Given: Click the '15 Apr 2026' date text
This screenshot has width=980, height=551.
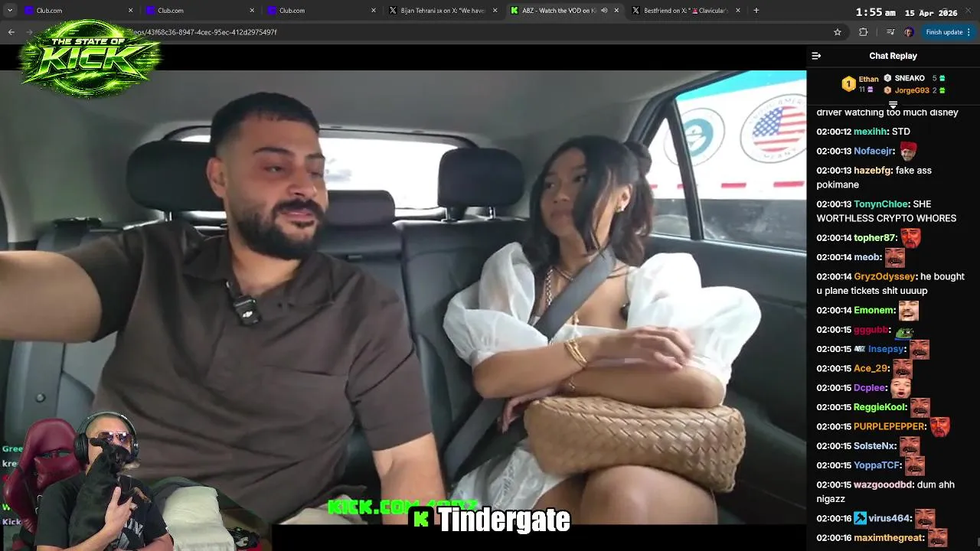Looking at the screenshot, I should coord(930,12).
